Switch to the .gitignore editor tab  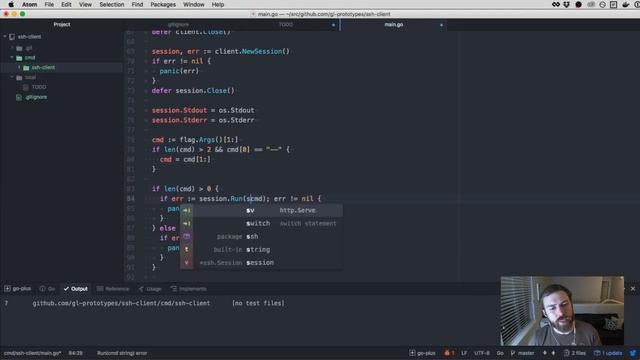pyautogui.click(x=178, y=24)
